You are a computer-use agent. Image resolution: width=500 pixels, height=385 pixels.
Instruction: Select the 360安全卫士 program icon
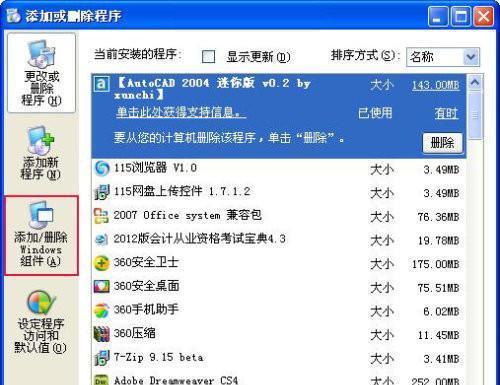[x=102, y=263]
